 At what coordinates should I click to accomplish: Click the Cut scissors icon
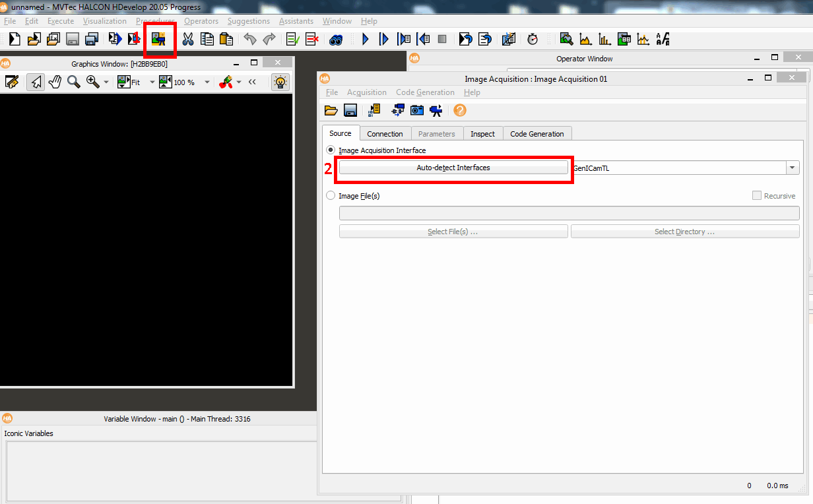click(x=188, y=40)
